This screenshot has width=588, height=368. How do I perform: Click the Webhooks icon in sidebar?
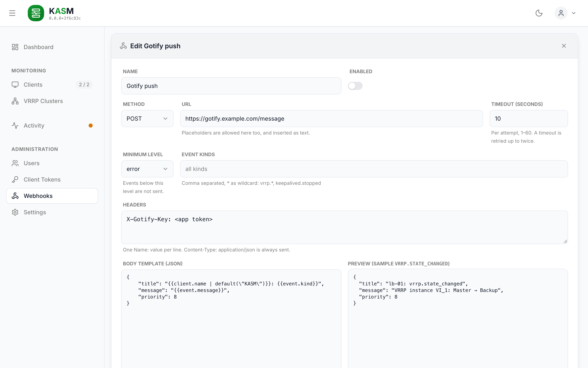click(15, 196)
